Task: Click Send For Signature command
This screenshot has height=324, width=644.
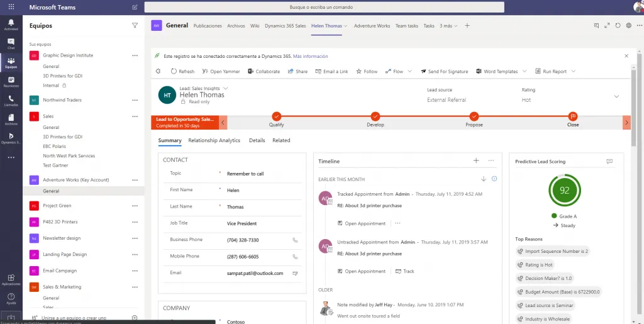Action: 445,72
